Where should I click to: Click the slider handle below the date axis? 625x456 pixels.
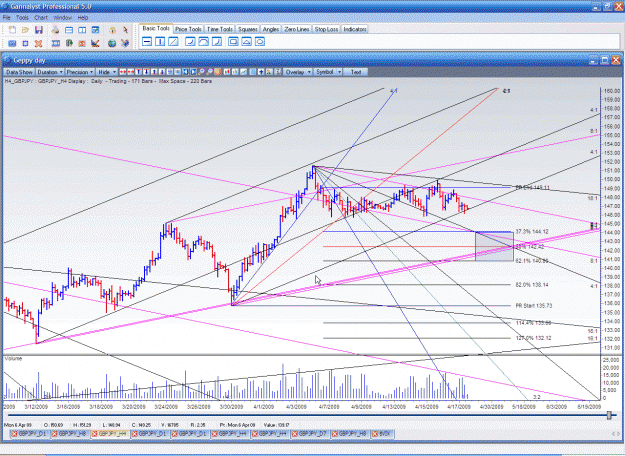(x=609, y=415)
